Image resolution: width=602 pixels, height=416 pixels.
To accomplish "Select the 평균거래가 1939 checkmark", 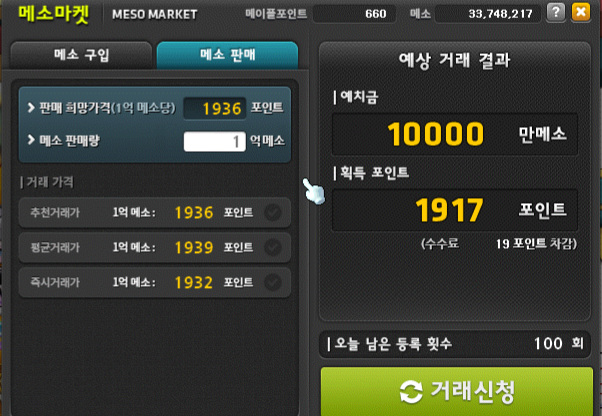I will coord(273,248).
